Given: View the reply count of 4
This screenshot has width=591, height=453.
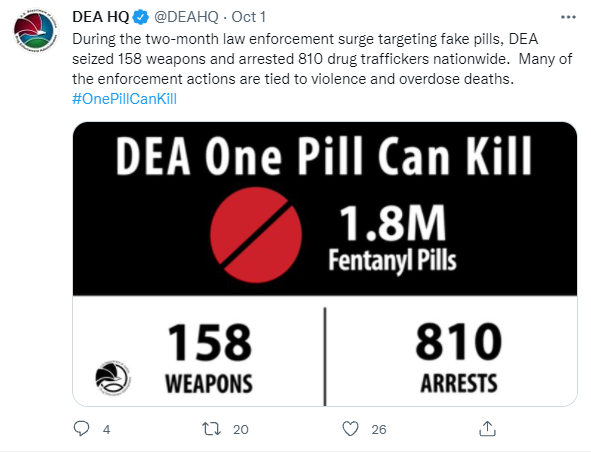Looking at the screenshot, I should pos(107,429).
